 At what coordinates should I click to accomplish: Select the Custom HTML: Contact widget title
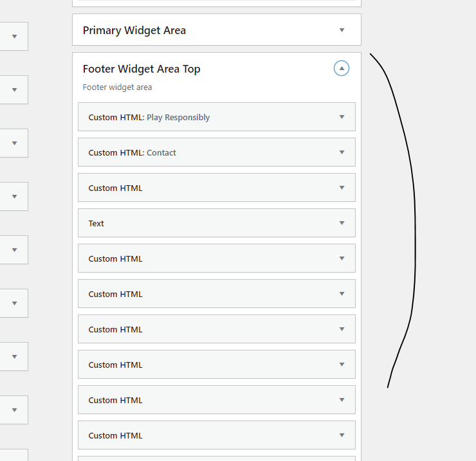click(133, 152)
